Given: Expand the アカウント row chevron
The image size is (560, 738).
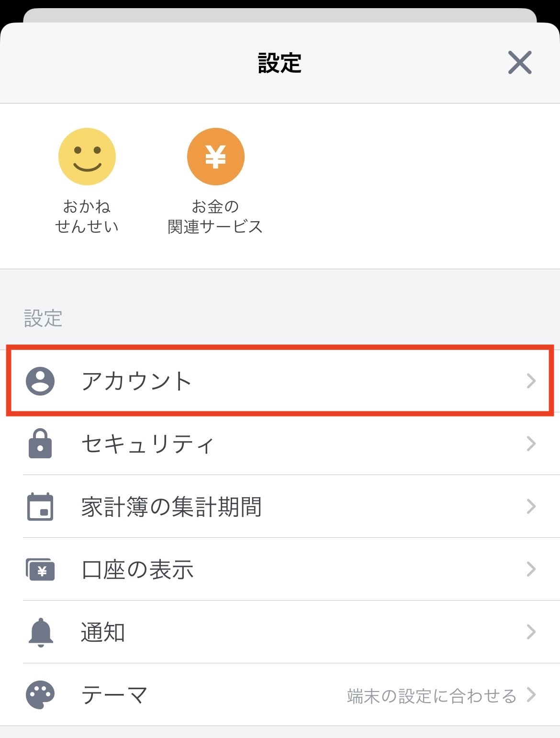Looking at the screenshot, I should (531, 381).
